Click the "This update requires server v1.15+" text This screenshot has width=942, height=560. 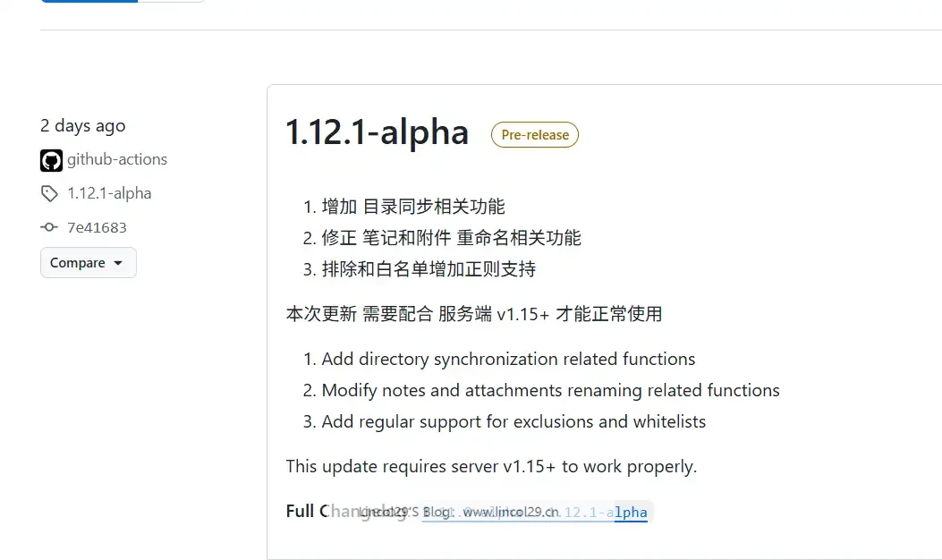(491, 467)
